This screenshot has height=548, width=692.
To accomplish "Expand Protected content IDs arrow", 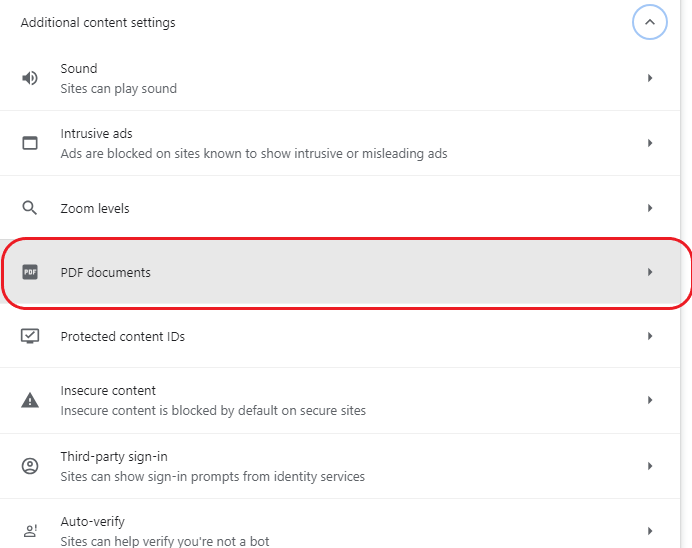I will pyautogui.click(x=650, y=336).
